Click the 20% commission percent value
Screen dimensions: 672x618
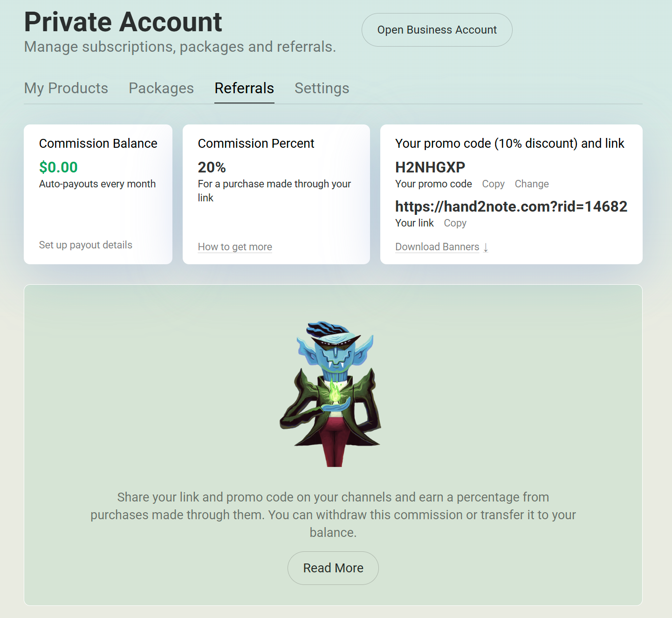[212, 167]
